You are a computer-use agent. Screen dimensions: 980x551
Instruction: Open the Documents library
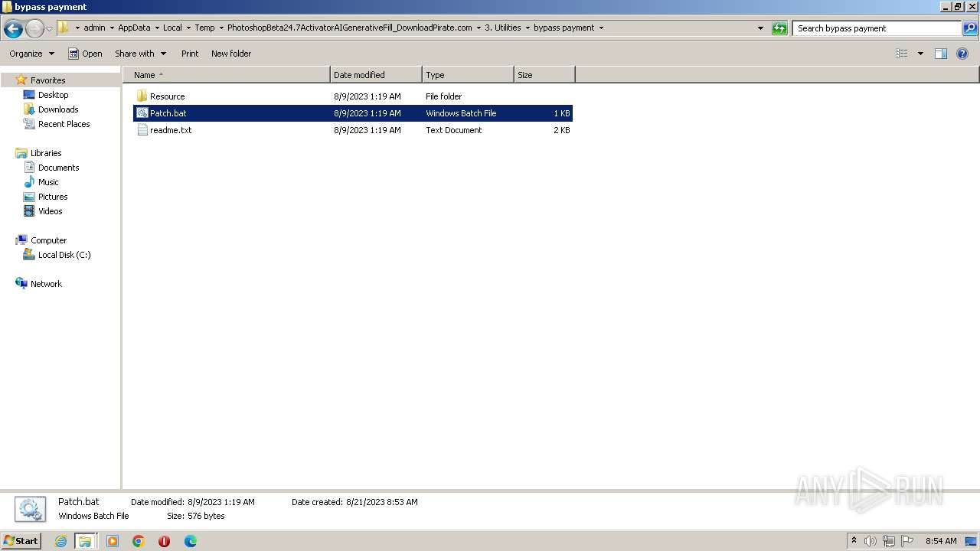(x=58, y=168)
